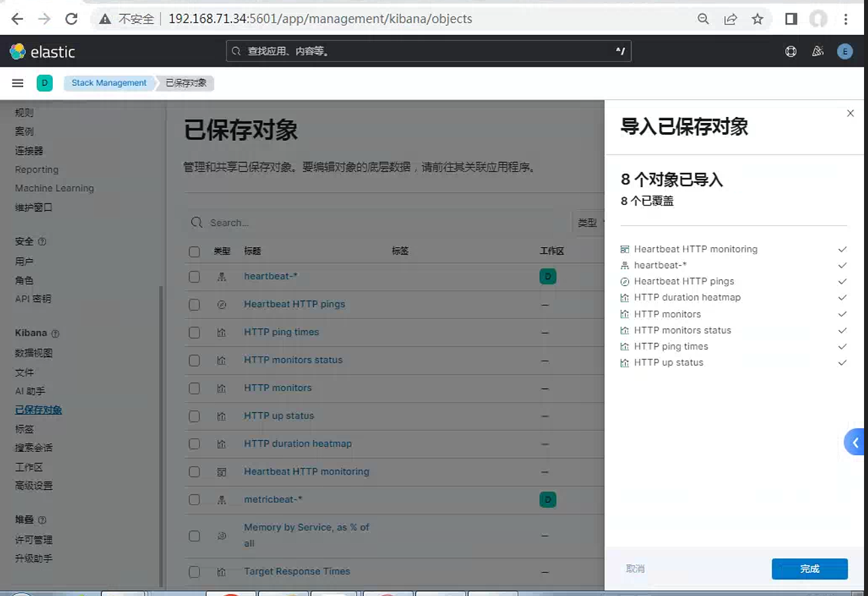Open the browser three-dot menu
Screen dimensions: 868x596
pos(846,19)
